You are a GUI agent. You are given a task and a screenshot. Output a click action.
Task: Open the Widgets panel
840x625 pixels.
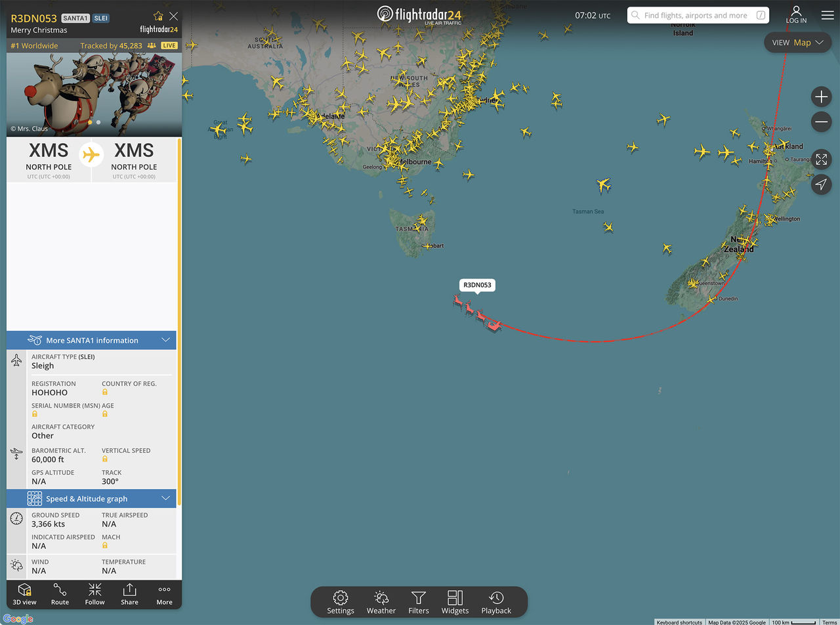click(455, 602)
